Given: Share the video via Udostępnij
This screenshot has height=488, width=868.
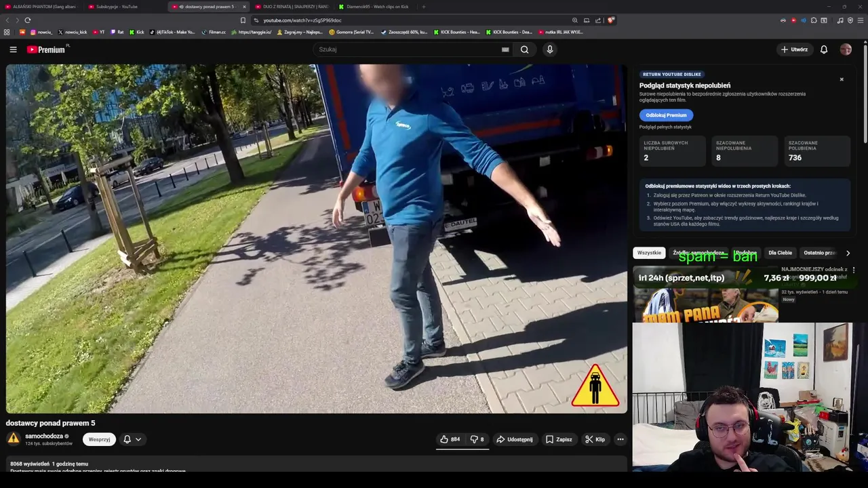Looking at the screenshot, I should pos(515,439).
